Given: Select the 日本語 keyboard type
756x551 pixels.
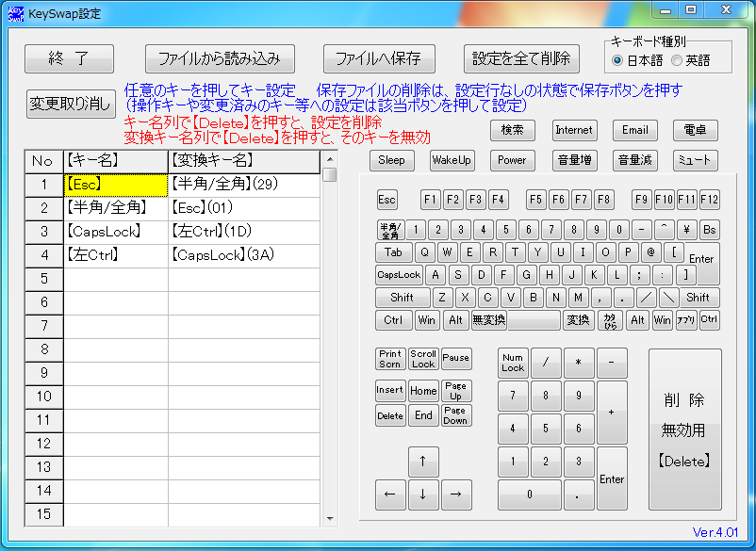Looking at the screenshot, I should click(637, 60).
